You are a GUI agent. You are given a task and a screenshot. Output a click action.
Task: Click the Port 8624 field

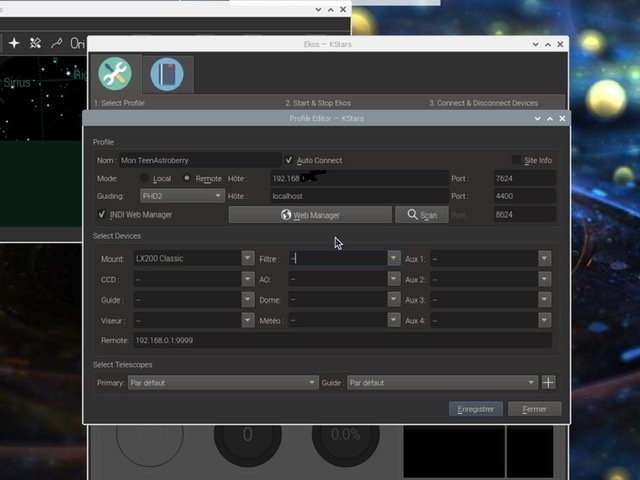coord(524,214)
